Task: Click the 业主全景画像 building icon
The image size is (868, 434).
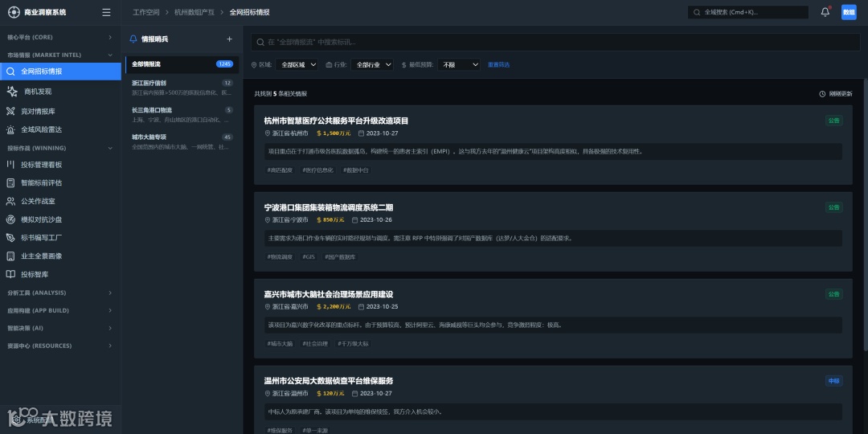Action: tap(10, 256)
